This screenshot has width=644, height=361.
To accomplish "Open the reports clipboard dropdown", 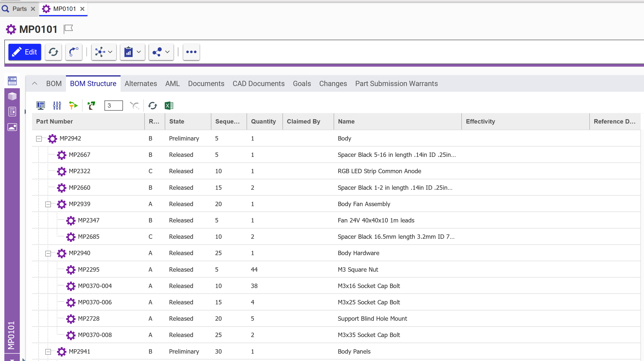I will pos(133,52).
